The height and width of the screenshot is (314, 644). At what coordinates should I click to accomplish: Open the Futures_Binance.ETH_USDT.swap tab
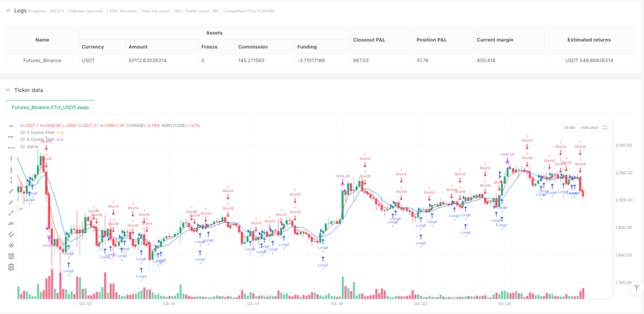50,107
